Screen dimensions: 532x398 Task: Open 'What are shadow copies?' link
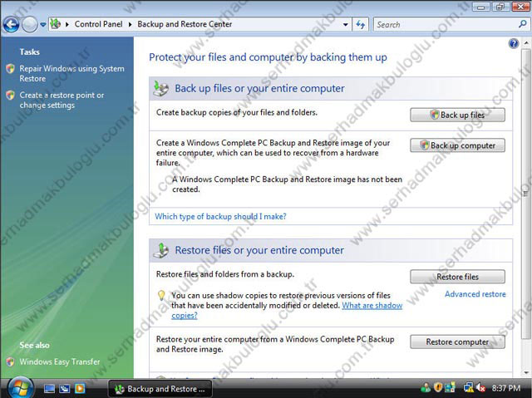click(287, 310)
